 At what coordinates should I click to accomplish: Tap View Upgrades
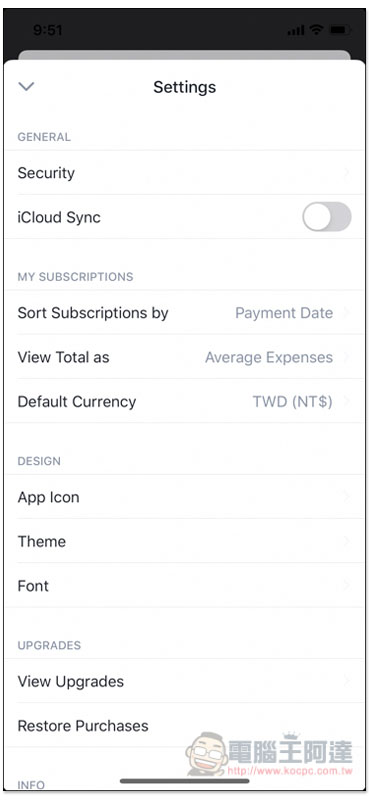(185, 681)
